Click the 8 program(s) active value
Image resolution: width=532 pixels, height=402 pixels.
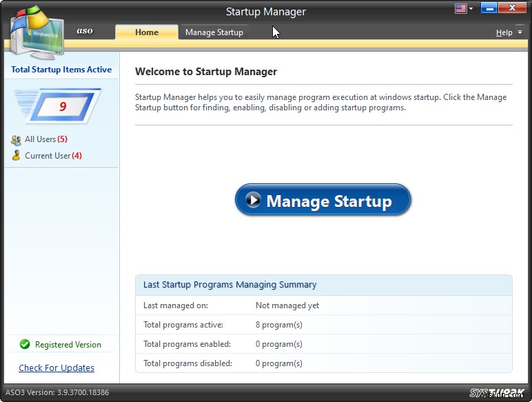tap(278, 325)
